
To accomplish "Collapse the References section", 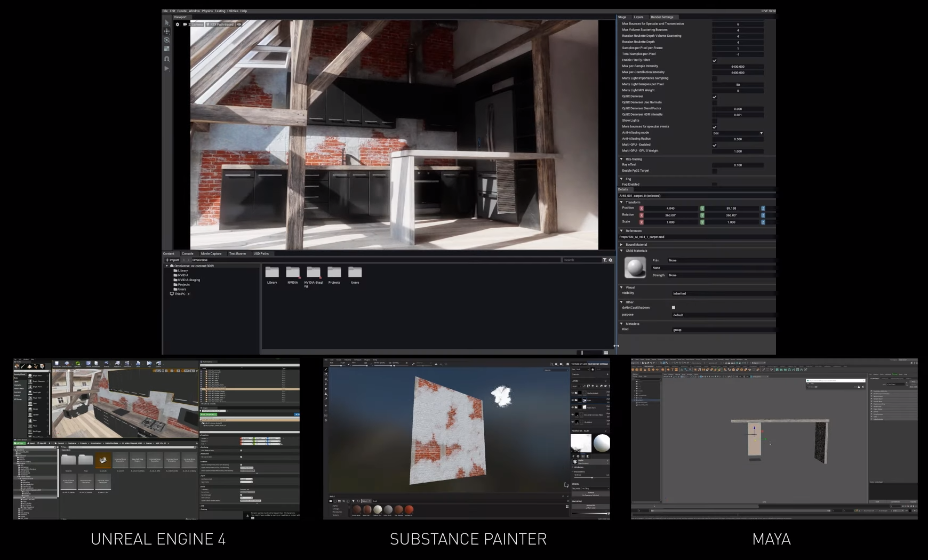I will [621, 231].
